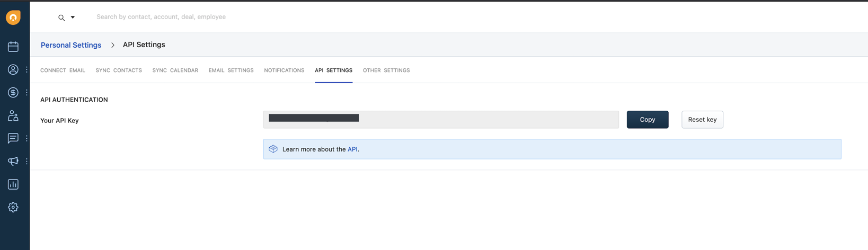Switch to the Notifications tab
This screenshot has width=868, height=250.
284,70
